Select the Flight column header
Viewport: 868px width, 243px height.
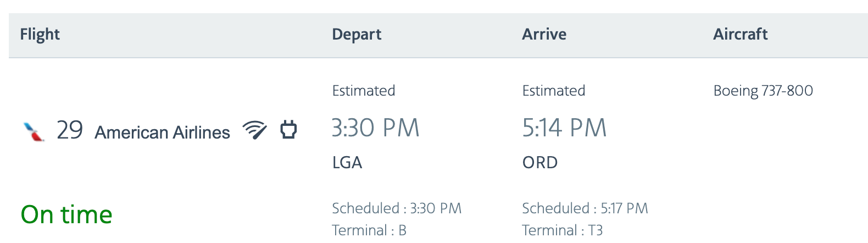pyautogui.click(x=40, y=34)
